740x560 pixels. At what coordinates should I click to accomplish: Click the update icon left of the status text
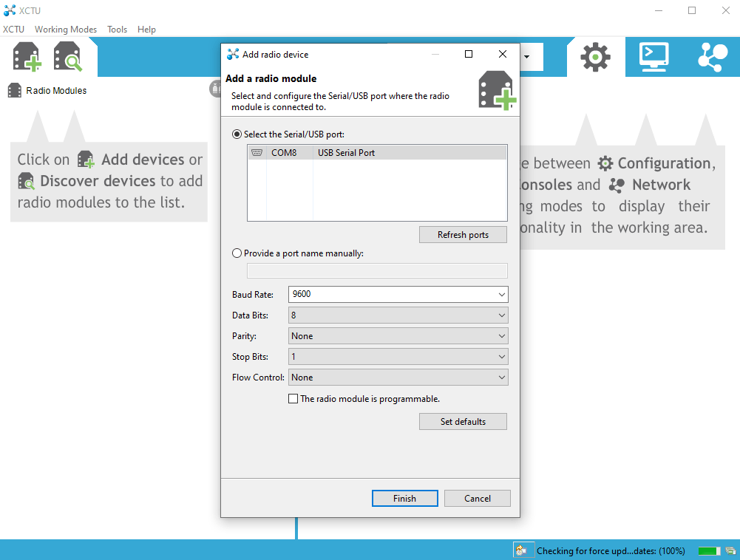[522, 550]
